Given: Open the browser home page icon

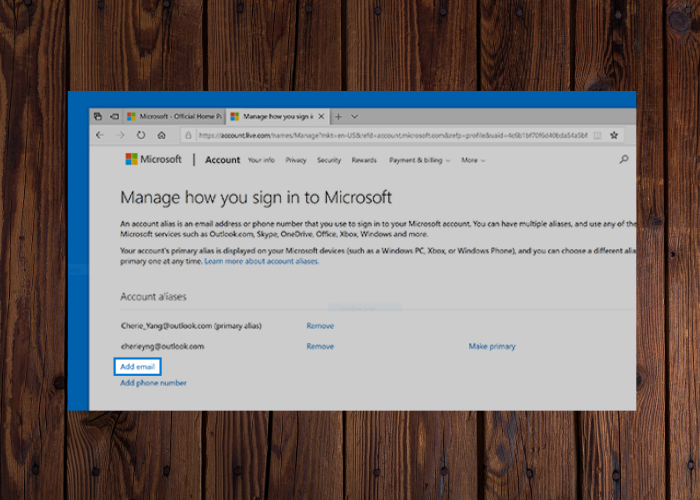Looking at the screenshot, I should 162,135.
